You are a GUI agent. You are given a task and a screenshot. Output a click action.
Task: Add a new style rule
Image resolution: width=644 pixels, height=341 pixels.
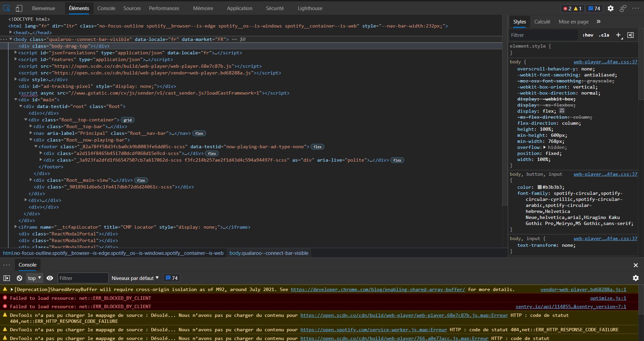(x=619, y=35)
